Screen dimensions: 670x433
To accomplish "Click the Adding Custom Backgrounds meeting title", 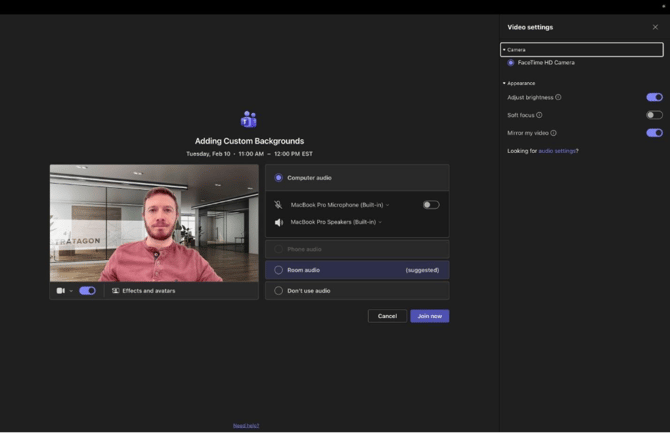I will click(250, 141).
